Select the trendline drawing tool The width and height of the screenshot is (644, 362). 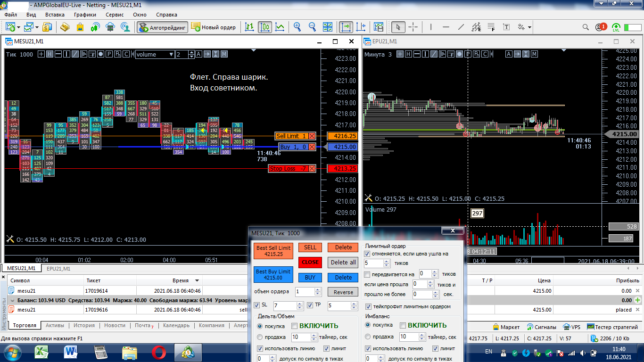[x=461, y=27]
